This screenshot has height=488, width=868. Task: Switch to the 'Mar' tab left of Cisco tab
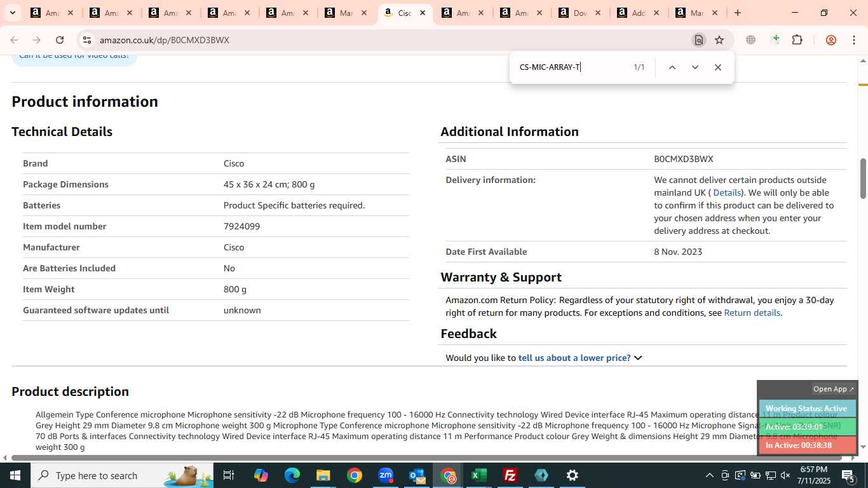(x=346, y=13)
